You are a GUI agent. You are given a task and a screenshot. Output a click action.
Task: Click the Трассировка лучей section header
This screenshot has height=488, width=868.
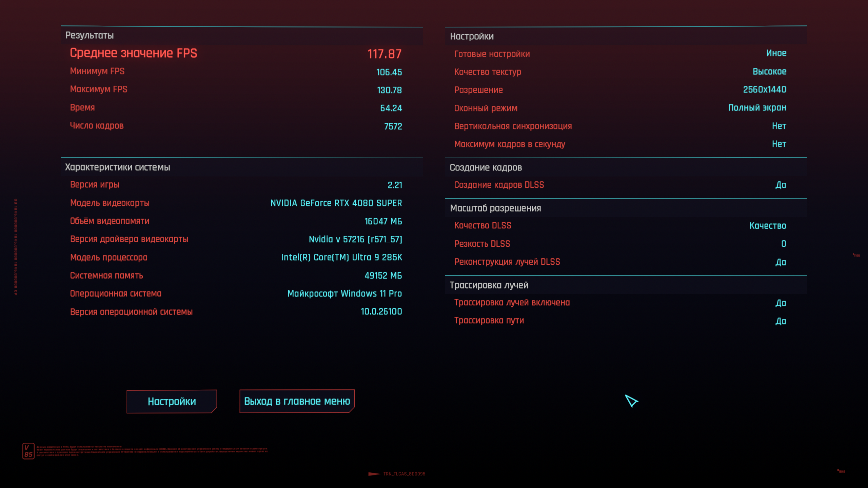pos(489,285)
